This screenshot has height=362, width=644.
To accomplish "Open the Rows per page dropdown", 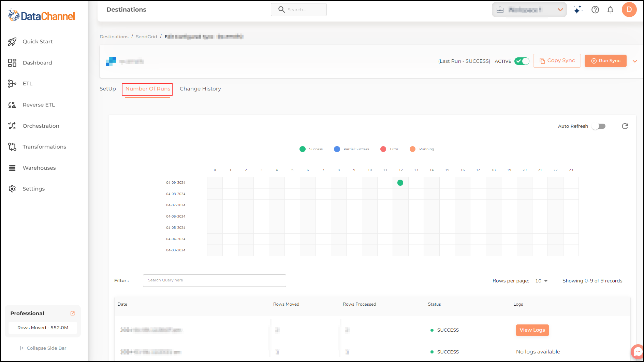I will 541,281.
